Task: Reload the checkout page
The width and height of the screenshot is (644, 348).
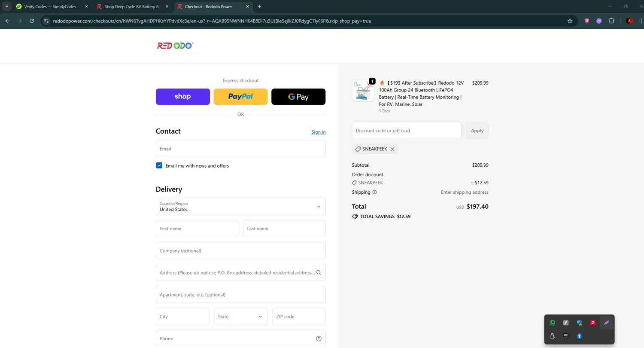Action: tap(32, 21)
